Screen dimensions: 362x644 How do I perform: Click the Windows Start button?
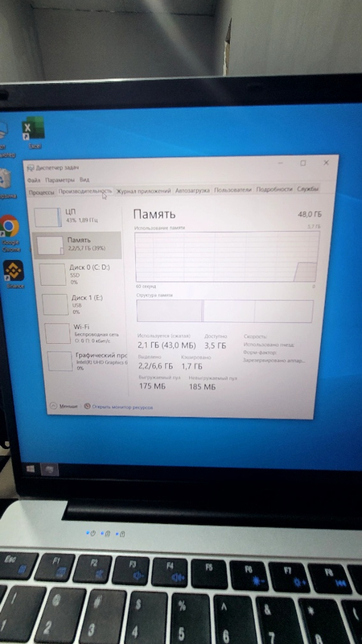pyautogui.click(x=30, y=469)
